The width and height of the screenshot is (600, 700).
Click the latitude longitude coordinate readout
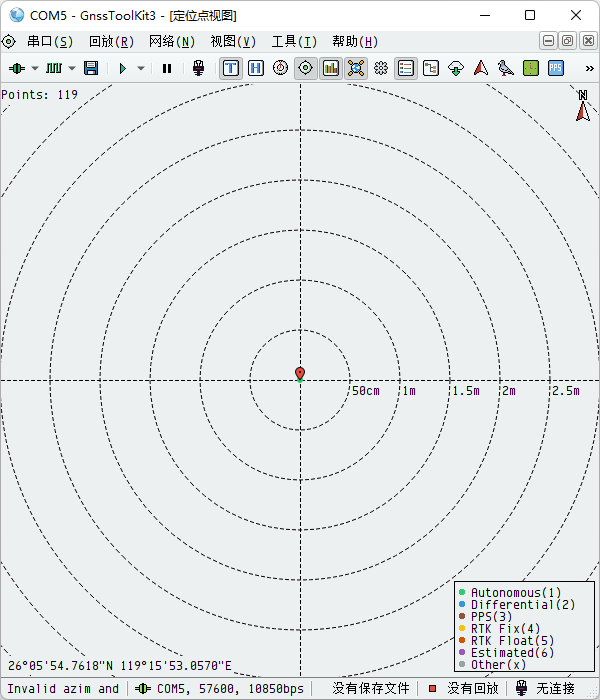tap(120, 666)
